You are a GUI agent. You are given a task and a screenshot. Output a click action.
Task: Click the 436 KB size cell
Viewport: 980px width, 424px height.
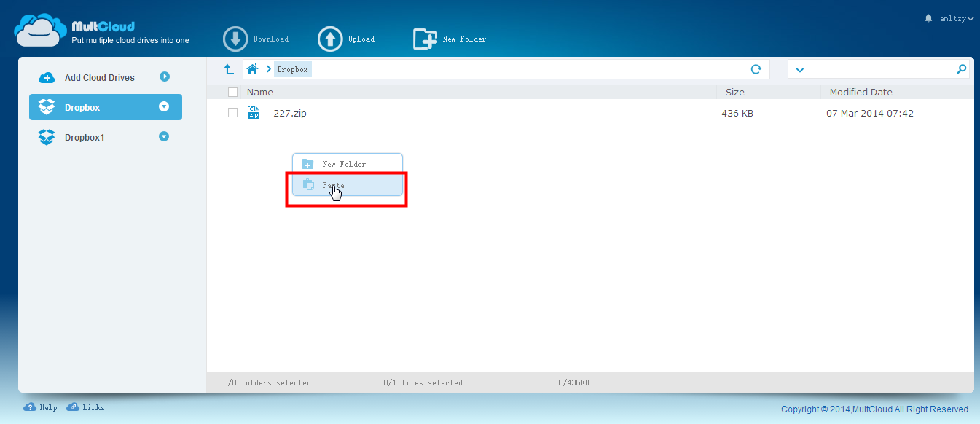737,113
